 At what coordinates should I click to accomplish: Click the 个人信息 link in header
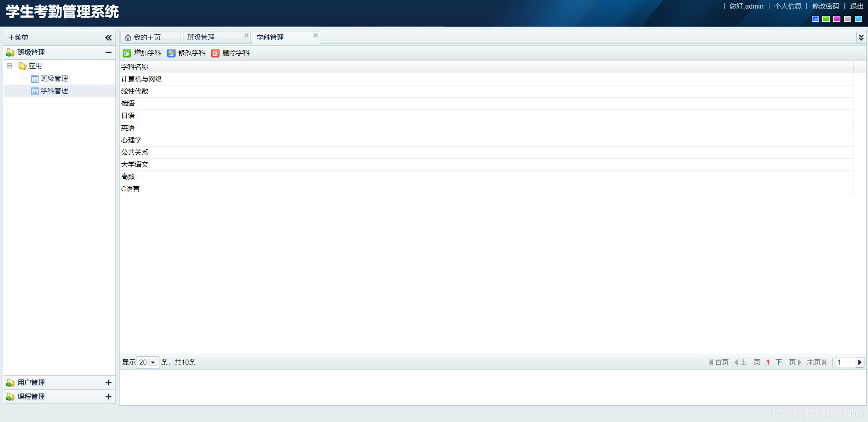pyautogui.click(x=788, y=6)
